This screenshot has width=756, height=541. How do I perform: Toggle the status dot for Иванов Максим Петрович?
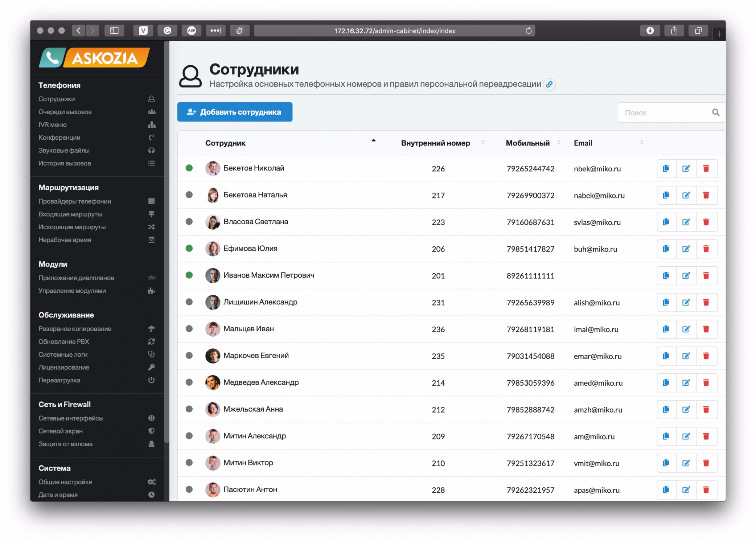click(x=189, y=275)
